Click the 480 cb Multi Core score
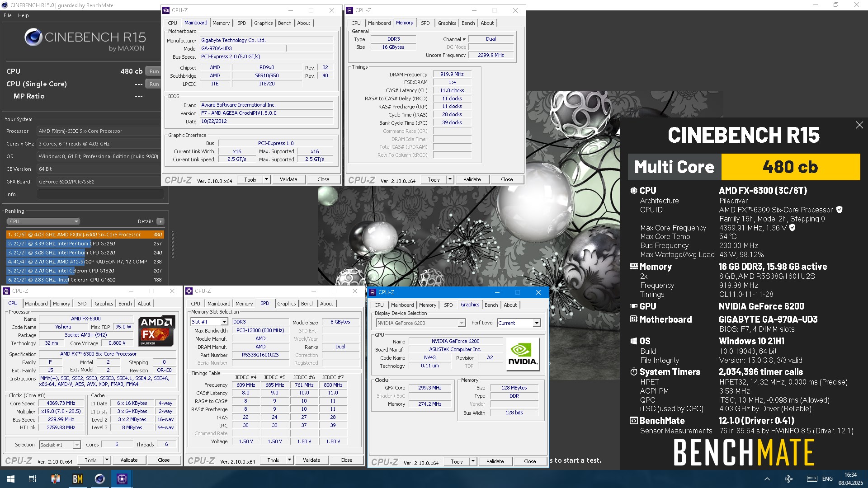 click(790, 167)
